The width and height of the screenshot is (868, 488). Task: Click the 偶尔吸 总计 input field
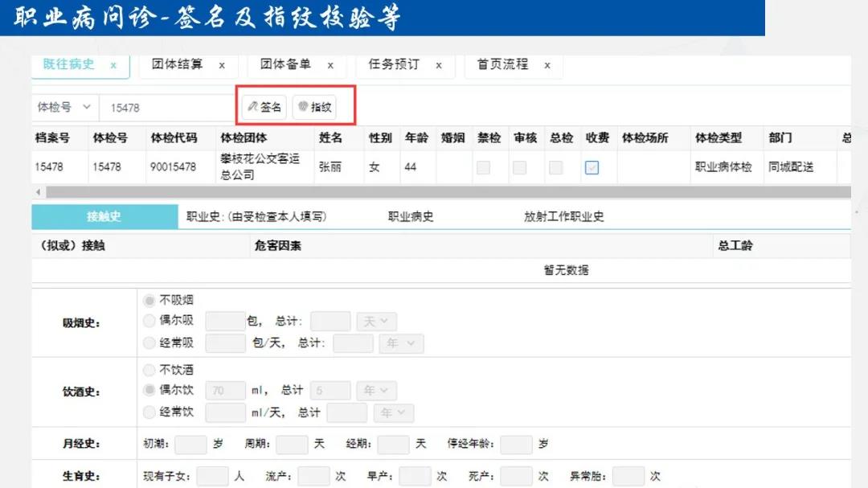330,322
